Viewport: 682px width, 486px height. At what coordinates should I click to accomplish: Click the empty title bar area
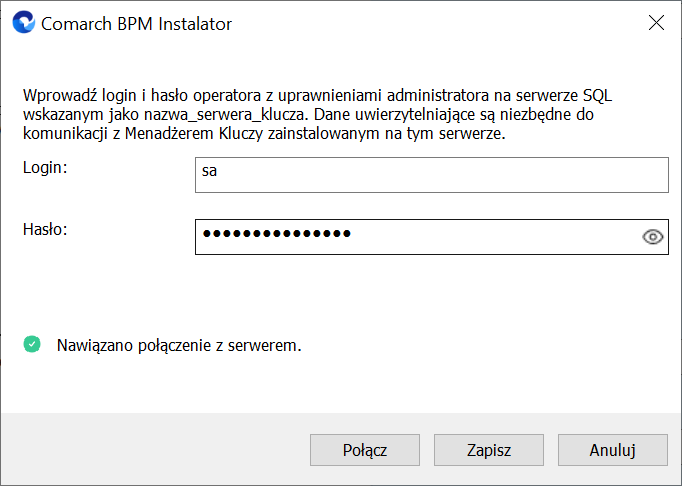point(435,23)
